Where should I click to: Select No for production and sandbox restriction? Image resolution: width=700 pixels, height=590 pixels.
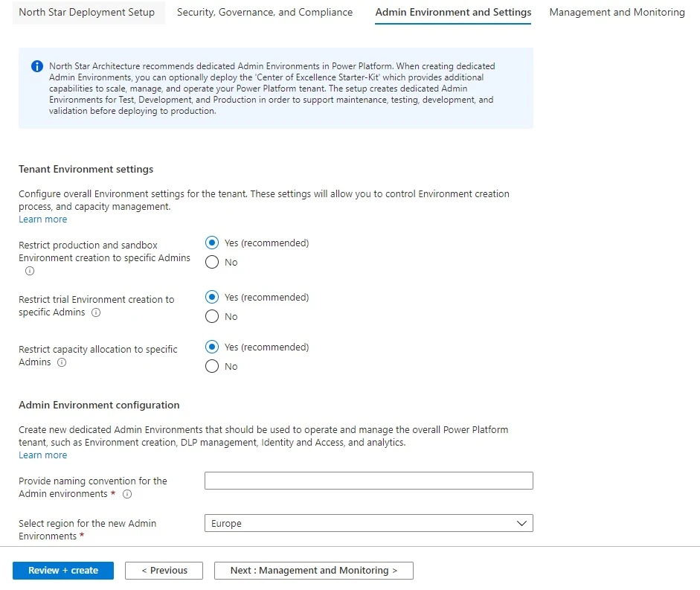[212, 262]
